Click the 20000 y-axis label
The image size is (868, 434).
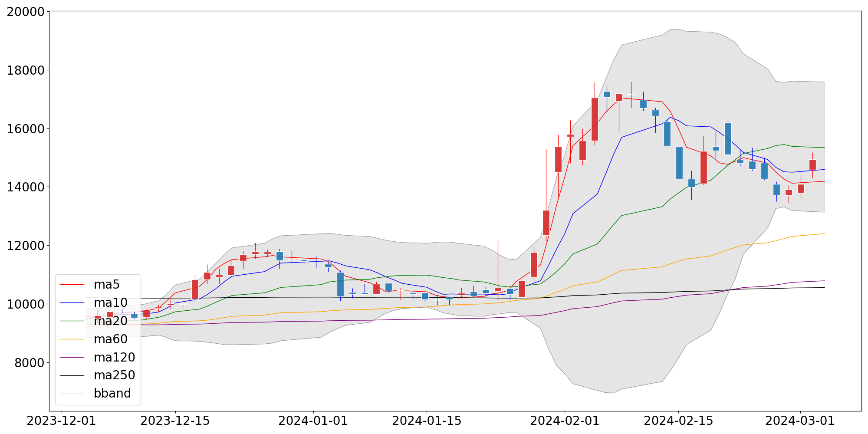tap(26, 12)
